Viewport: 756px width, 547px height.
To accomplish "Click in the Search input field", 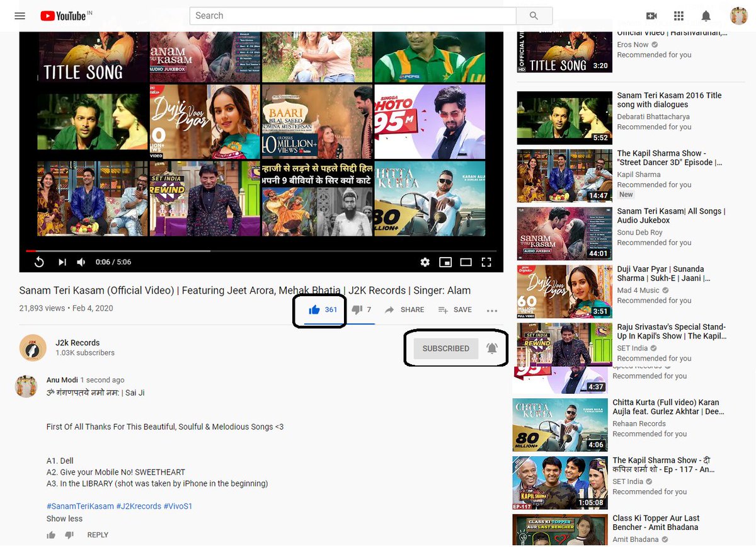I will pos(353,16).
